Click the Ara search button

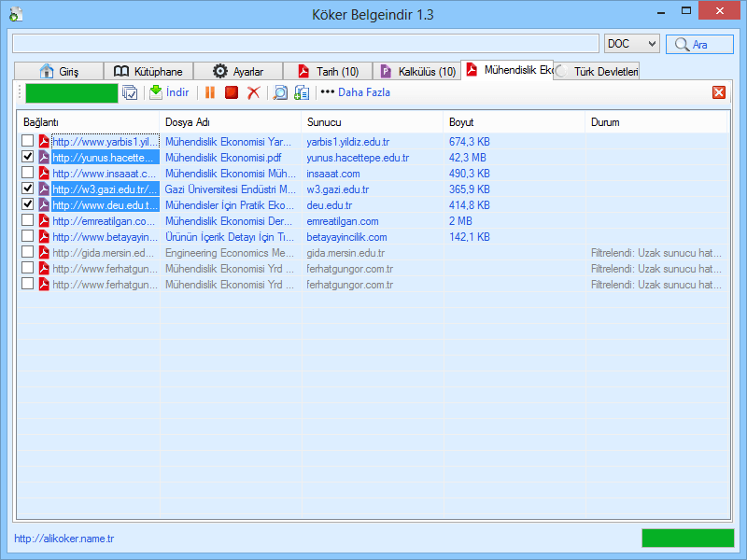coord(699,44)
